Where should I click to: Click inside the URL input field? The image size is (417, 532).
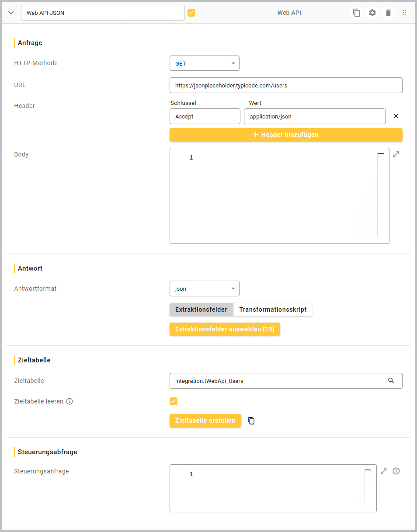pos(286,85)
